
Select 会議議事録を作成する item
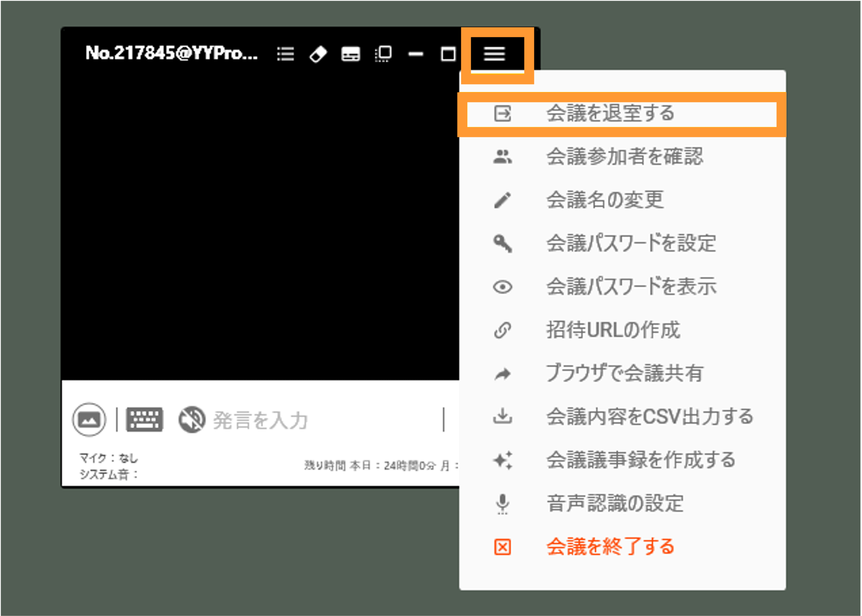click(622, 460)
